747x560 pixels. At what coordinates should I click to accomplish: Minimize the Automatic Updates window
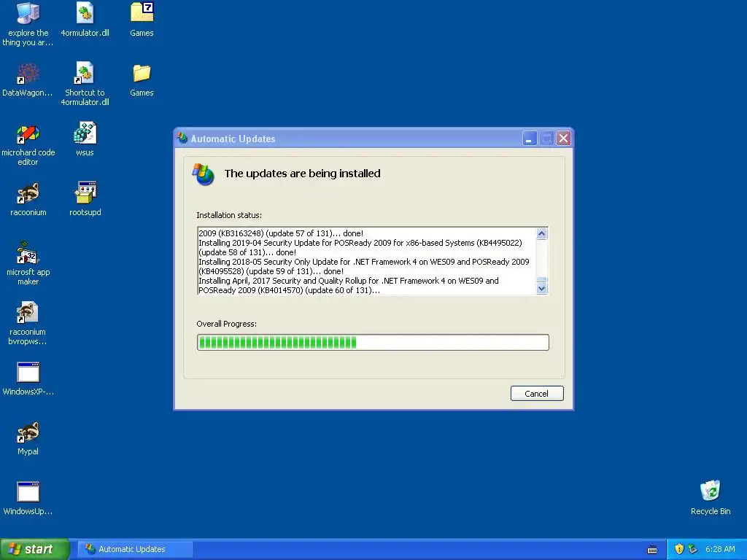click(x=530, y=139)
